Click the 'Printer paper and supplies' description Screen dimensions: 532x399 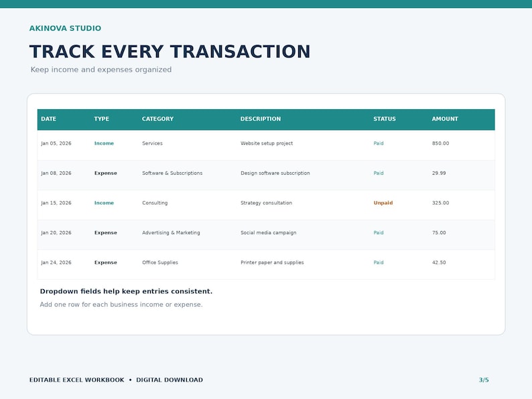click(x=272, y=262)
